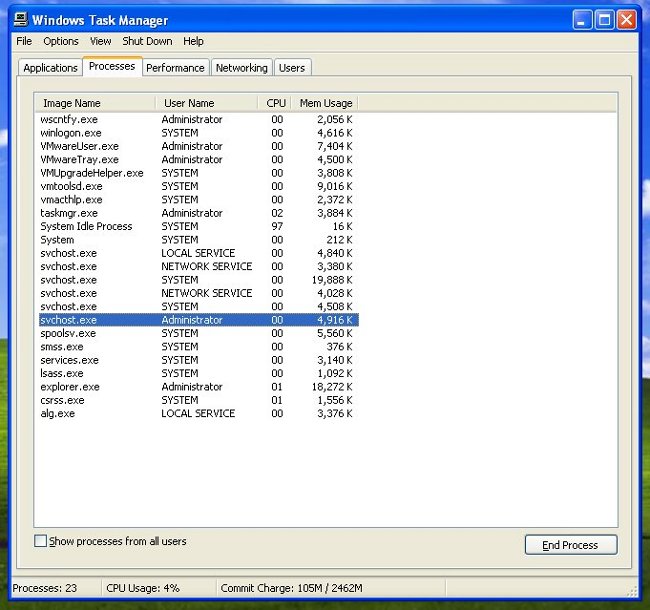The image size is (650, 610).
Task: Open the Help menu
Action: click(193, 41)
